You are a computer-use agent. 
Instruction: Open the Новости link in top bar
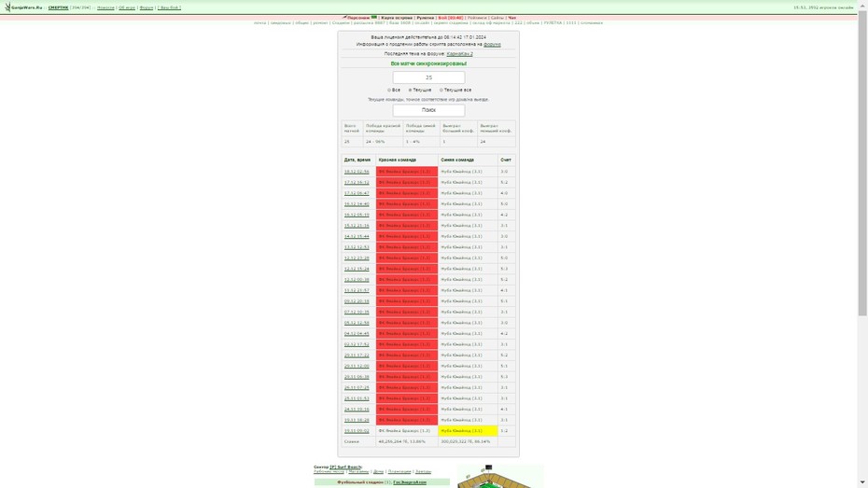click(105, 7)
